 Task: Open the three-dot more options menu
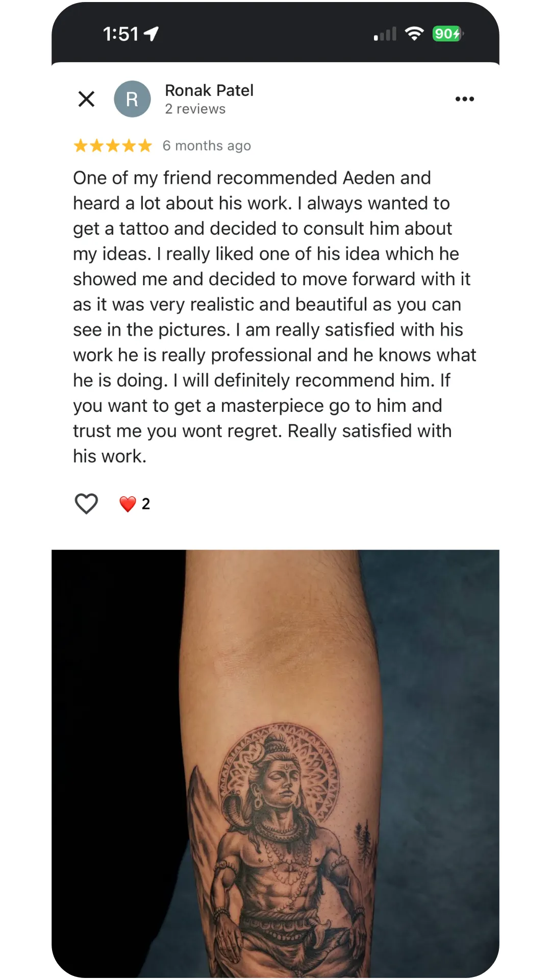click(464, 99)
